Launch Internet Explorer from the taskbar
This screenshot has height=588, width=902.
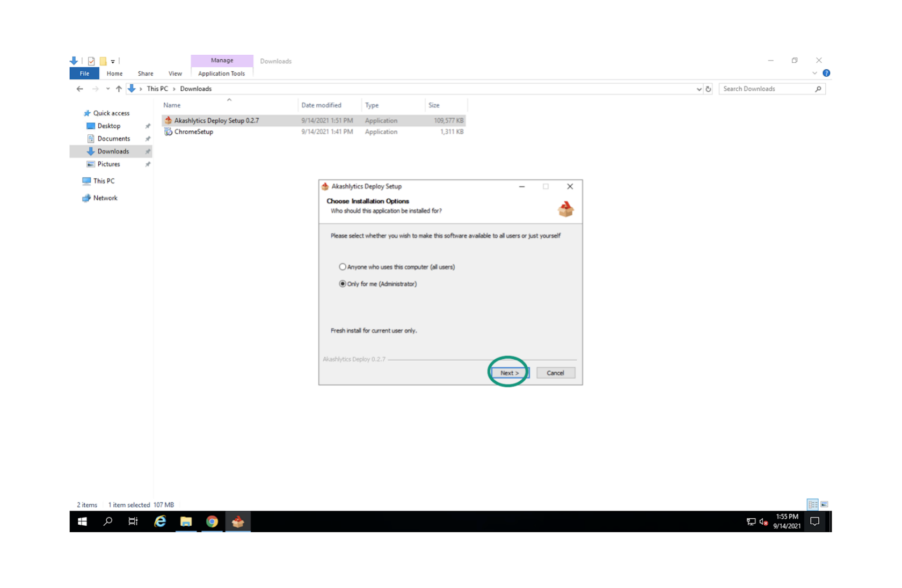pos(160,521)
